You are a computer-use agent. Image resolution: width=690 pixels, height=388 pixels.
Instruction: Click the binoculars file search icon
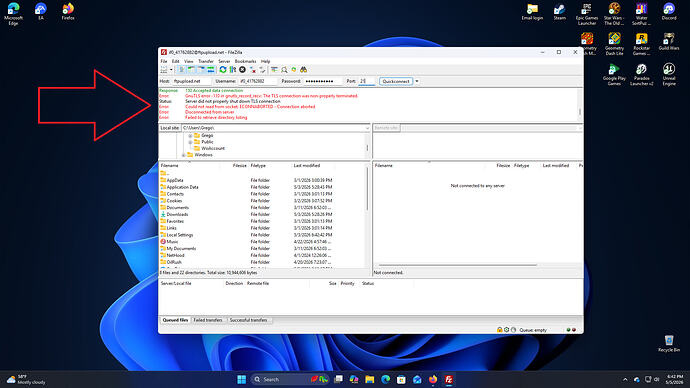click(304, 70)
